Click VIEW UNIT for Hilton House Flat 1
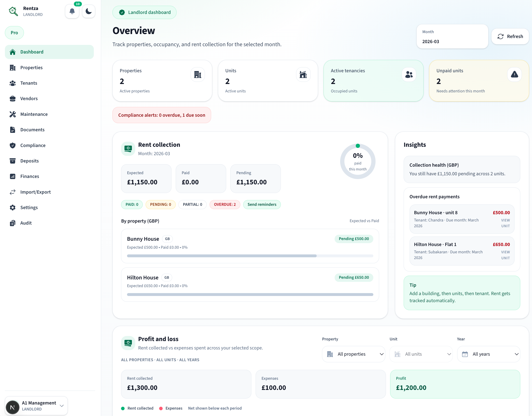The width and height of the screenshot is (532, 416). (505, 255)
